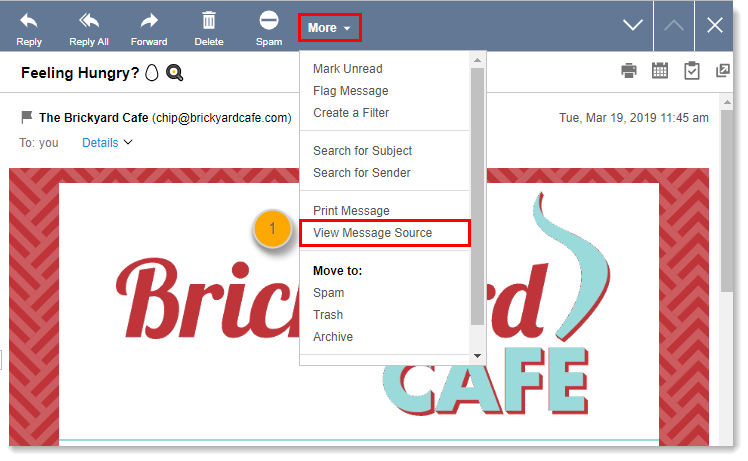The image size is (748, 461).
Task: Open message in new window icon
Action: pos(723,71)
